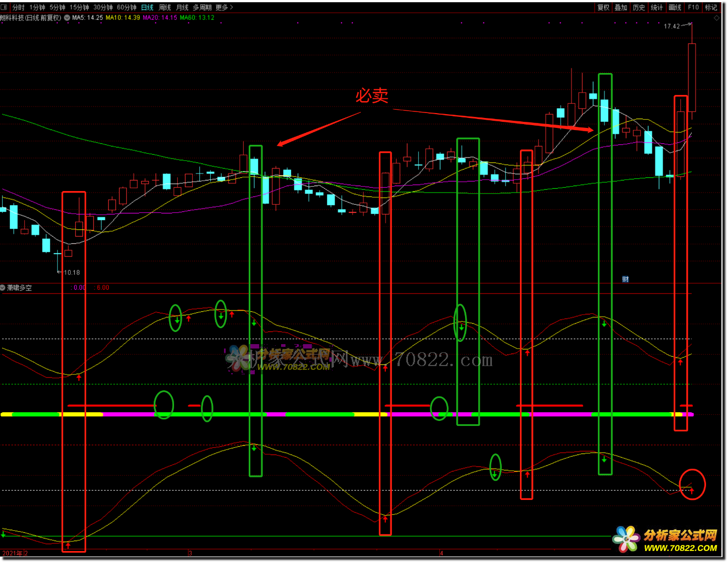Open dropdown next to 朗科科技 title
This screenshot has width=728, height=562.
click(67, 18)
